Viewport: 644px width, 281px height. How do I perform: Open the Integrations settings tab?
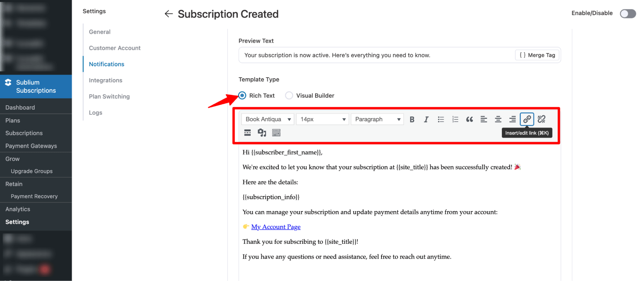(x=105, y=80)
